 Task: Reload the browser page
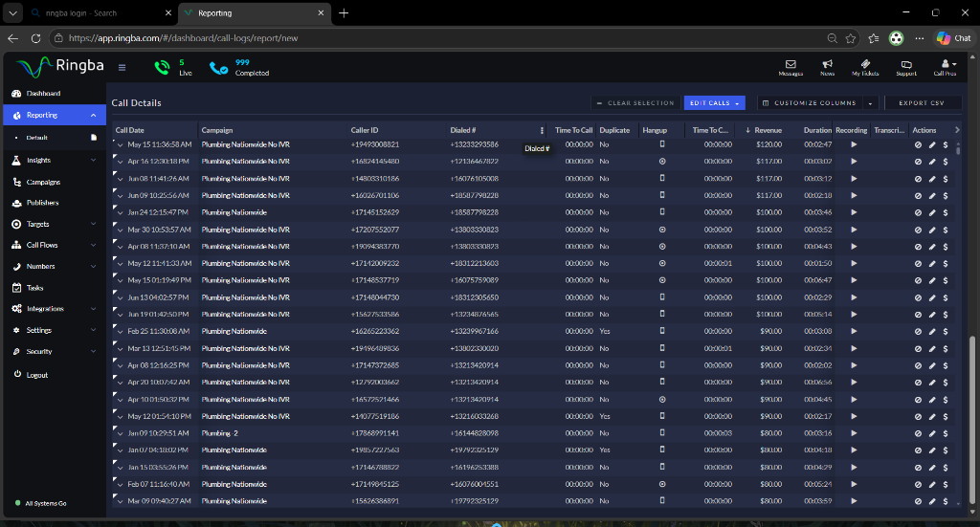coord(35,38)
